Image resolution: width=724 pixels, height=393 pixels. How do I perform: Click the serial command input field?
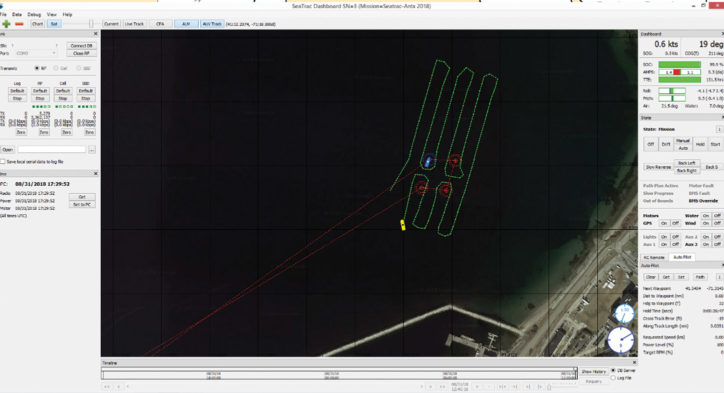(x=52, y=150)
